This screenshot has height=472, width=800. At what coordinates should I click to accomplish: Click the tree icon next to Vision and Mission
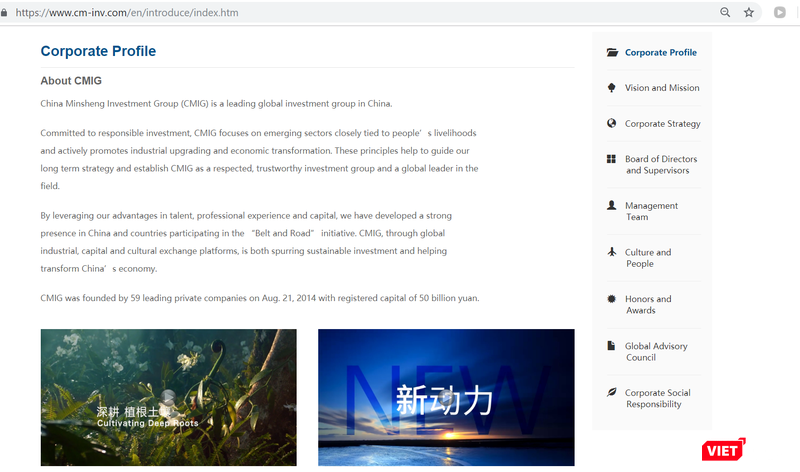pos(611,88)
